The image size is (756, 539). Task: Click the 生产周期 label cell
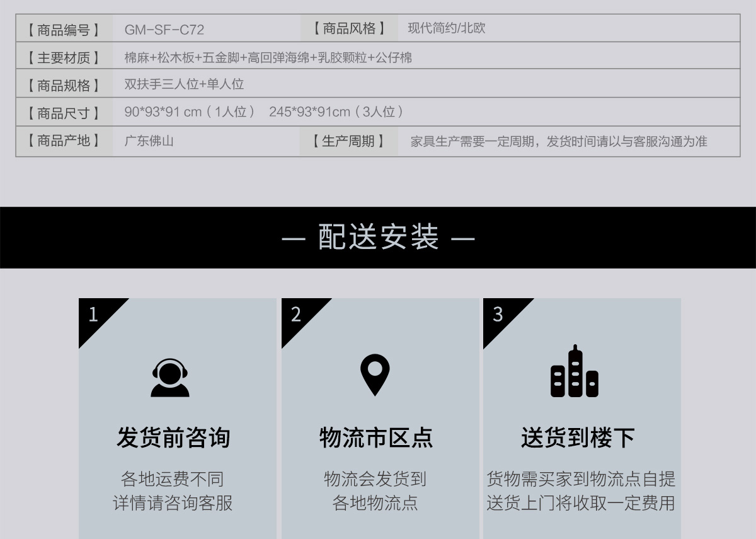point(348,141)
